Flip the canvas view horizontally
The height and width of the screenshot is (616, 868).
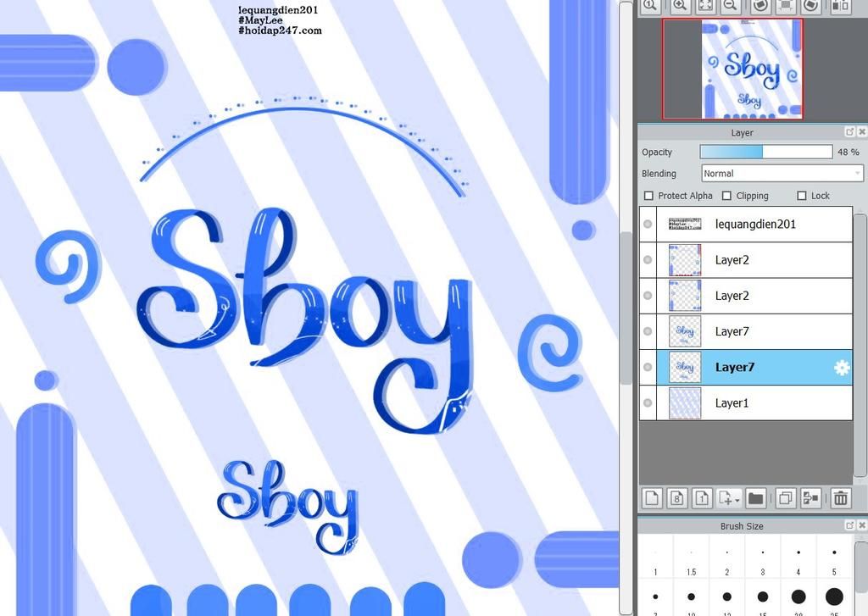pos(841,6)
